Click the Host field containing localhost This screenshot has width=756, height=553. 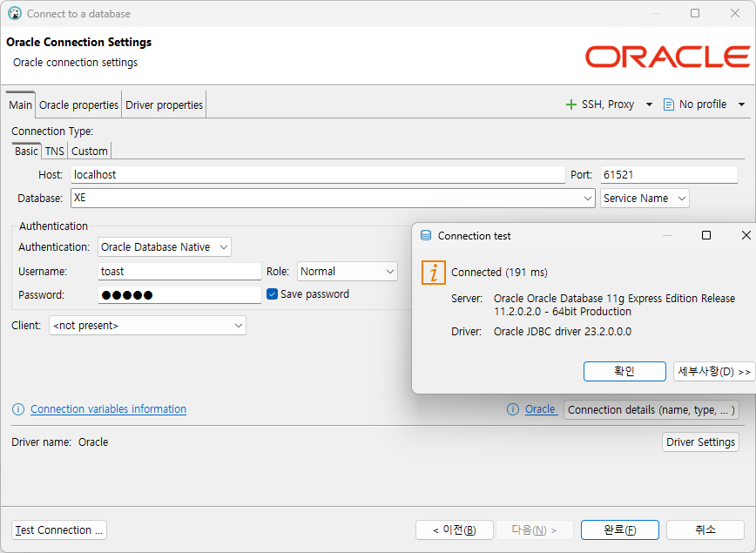[318, 174]
